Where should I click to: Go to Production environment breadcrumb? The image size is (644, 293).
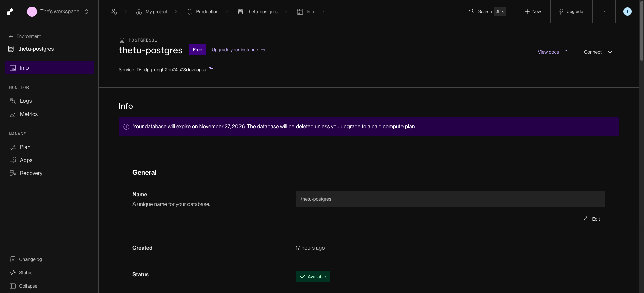tap(203, 12)
